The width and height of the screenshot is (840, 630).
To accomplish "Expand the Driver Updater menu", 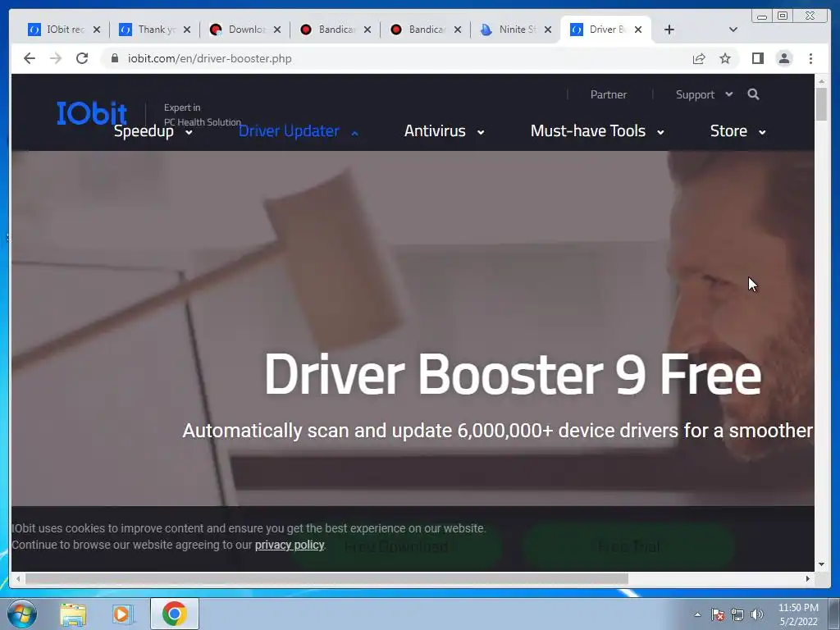I will [x=298, y=131].
